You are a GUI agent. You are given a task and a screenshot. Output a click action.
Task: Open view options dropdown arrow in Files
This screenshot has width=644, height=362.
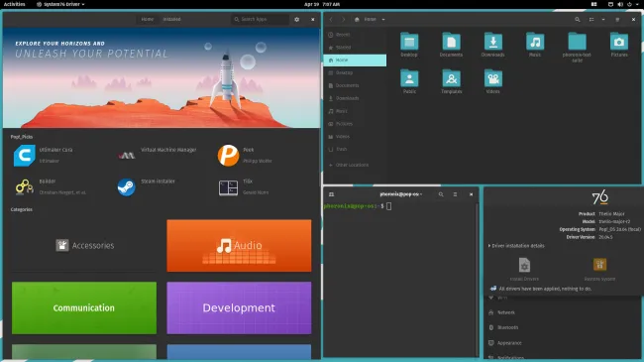[603, 19]
